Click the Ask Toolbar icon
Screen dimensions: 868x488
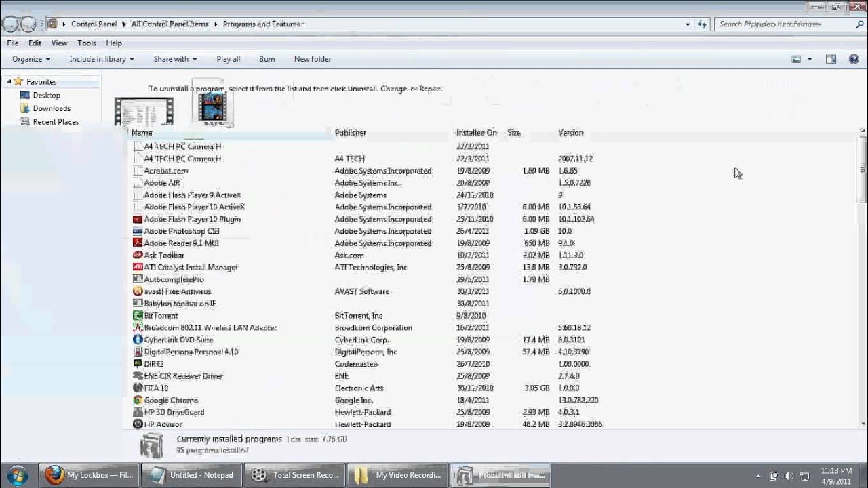point(138,256)
